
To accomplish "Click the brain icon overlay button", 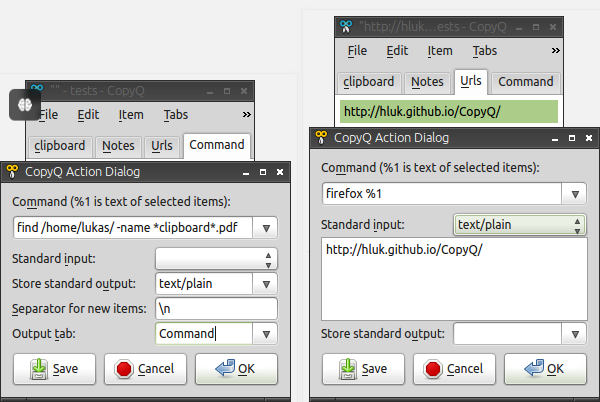I will (x=25, y=105).
